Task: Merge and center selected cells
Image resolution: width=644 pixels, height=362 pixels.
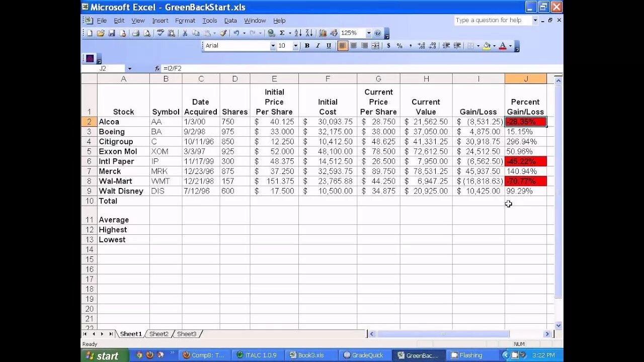Action: click(x=375, y=46)
